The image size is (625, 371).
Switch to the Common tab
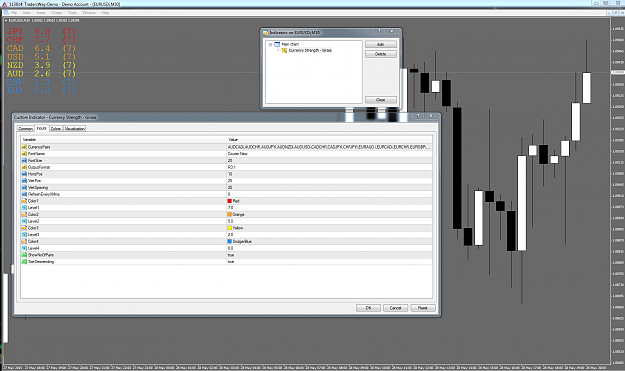point(26,129)
